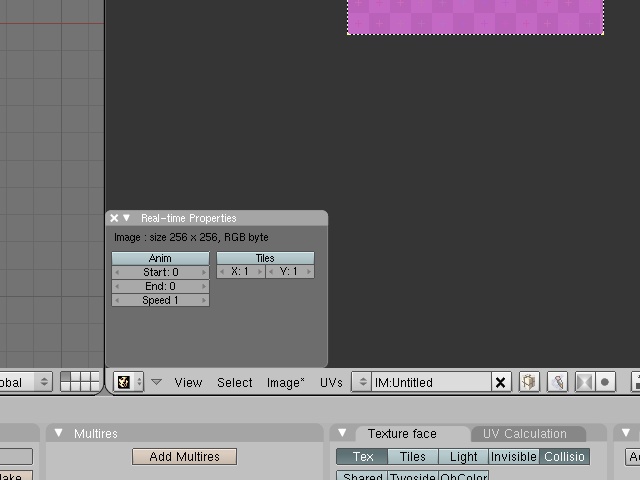Open the UVs menu

point(331,382)
